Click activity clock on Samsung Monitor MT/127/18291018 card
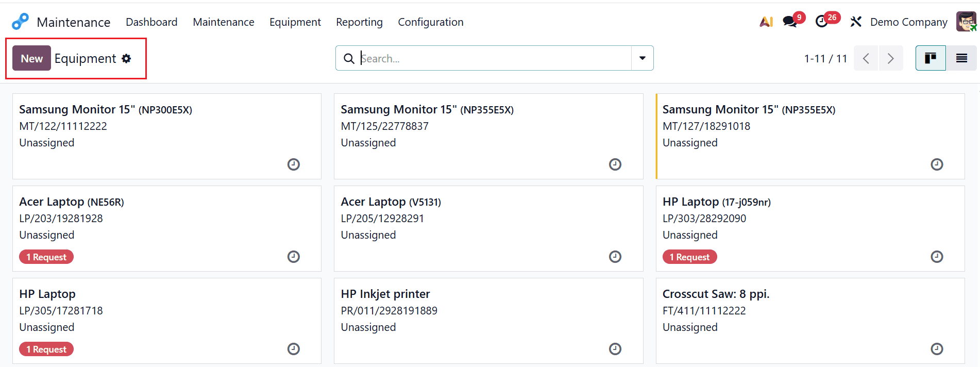Screen dimensions: 980x367 pos(937,164)
